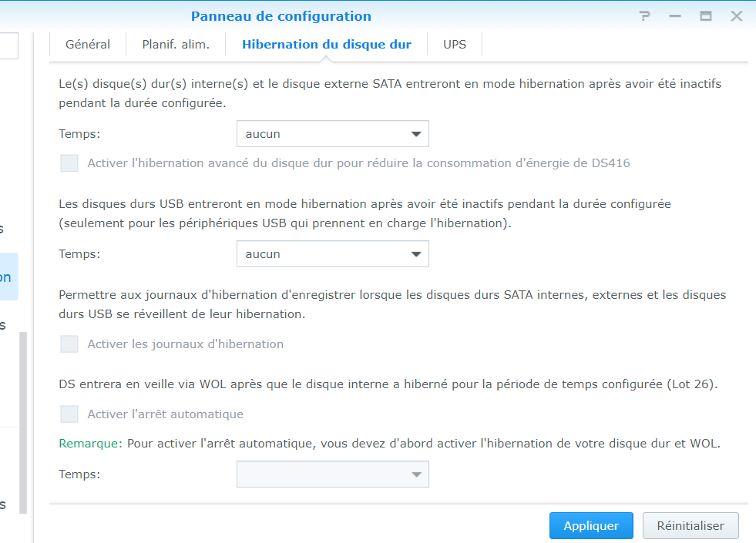The image size is (756, 543).
Task: Close the Panneau de configuration window
Action: point(736,16)
